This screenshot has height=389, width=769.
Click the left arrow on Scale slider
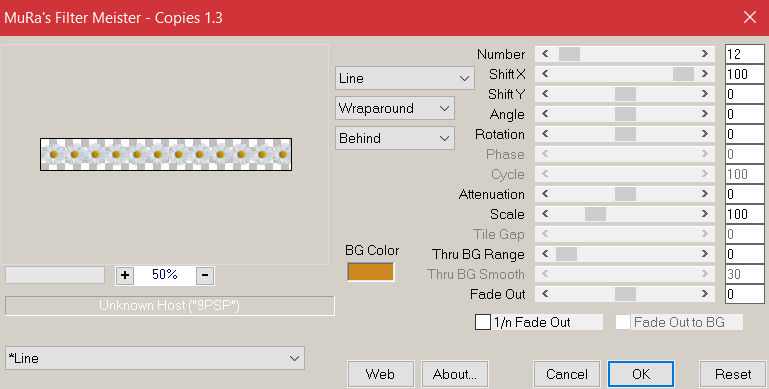pos(545,214)
